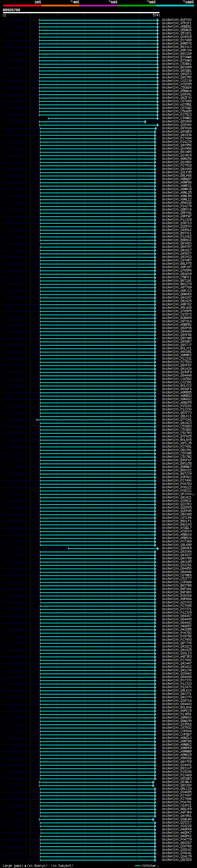This screenshot has width=197, height=868.
Task: Select hit UniRef100_Q9SWE9
Action: 176,131
